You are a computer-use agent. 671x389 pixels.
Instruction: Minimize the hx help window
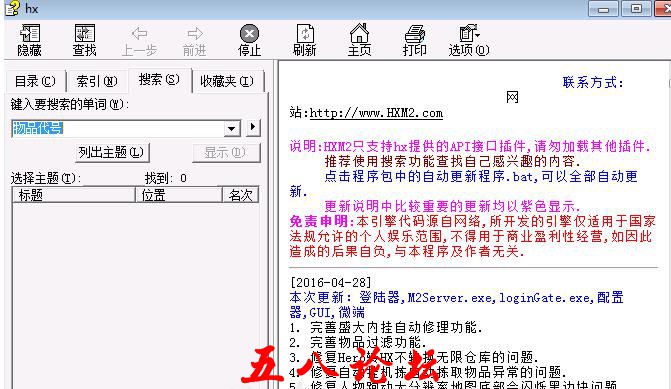click(x=603, y=9)
